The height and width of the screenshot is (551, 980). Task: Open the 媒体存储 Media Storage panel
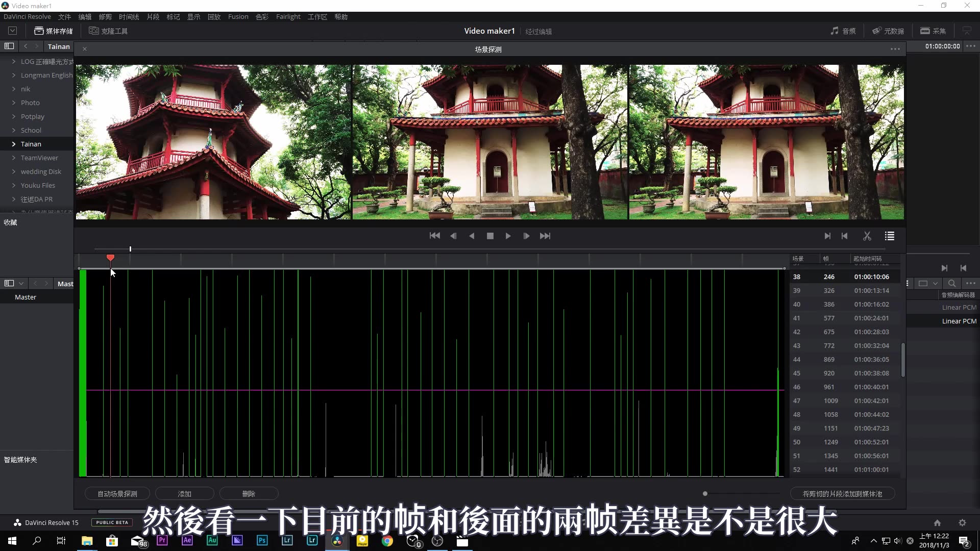tap(53, 31)
